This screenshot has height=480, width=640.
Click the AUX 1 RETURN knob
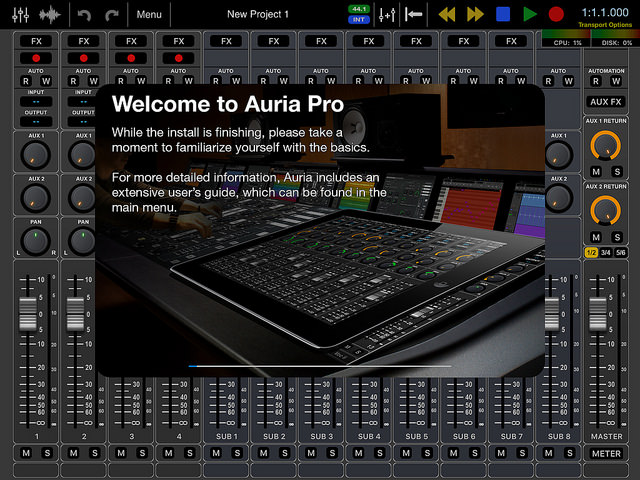click(606, 146)
